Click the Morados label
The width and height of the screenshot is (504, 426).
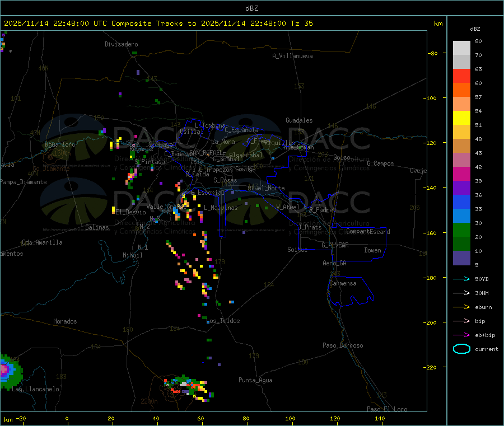[x=65, y=321]
